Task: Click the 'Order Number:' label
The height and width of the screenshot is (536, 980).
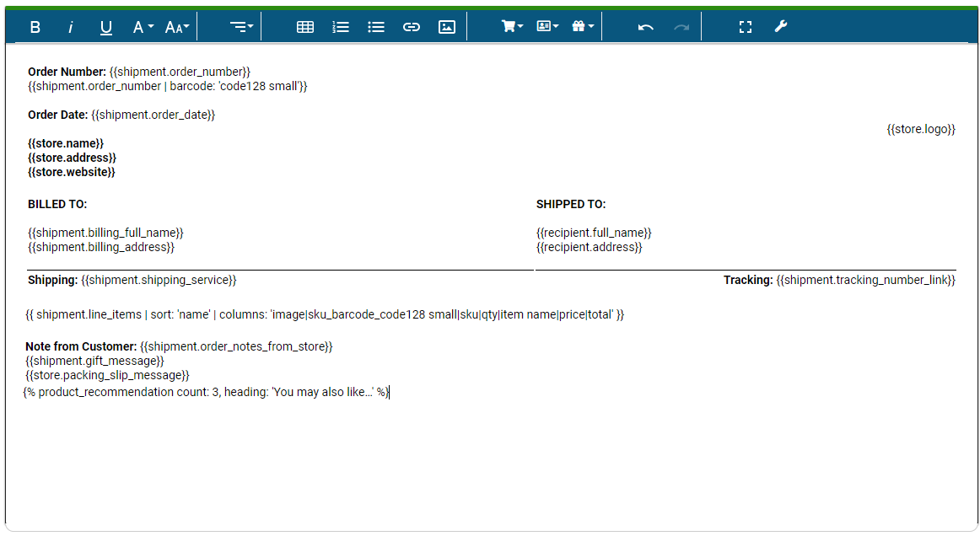Action: [x=67, y=72]
